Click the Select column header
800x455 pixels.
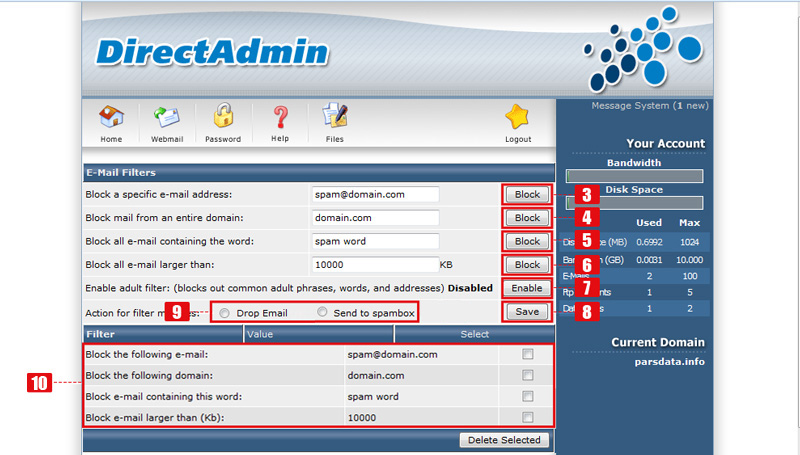(x=474, y=334)
